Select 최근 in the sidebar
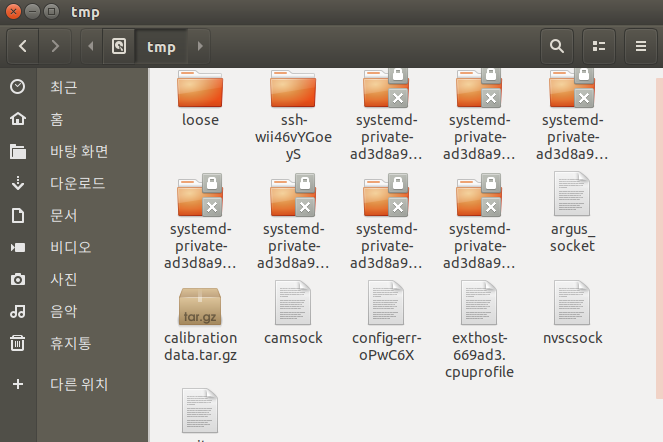The width and height of the screenshot is (663, 442). [63, 88]
